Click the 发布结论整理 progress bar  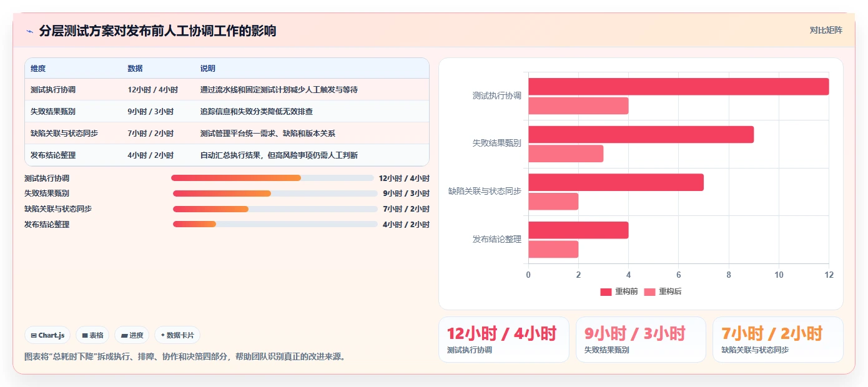pos(275,224)
